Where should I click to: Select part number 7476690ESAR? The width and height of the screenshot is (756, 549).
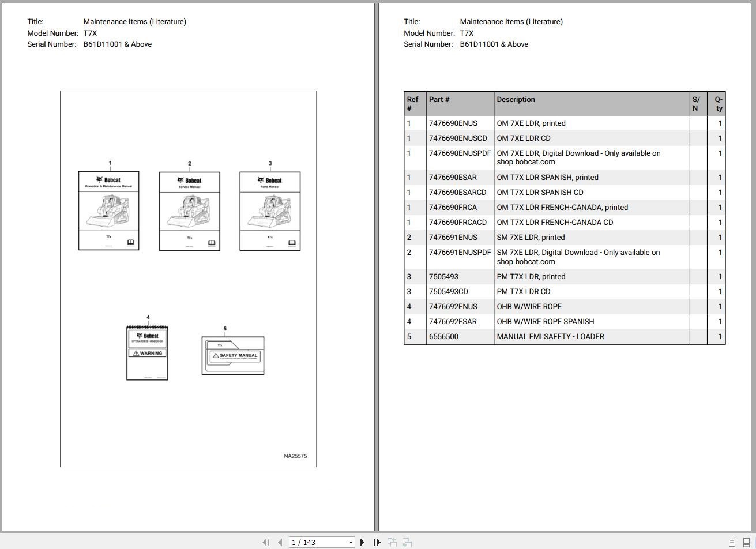pos(453,178)
